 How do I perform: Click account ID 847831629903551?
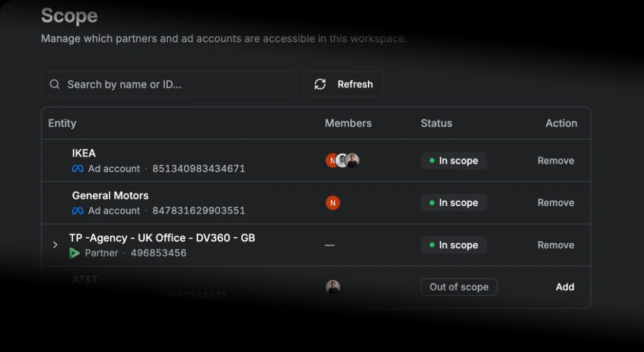[x=199, y=211]
